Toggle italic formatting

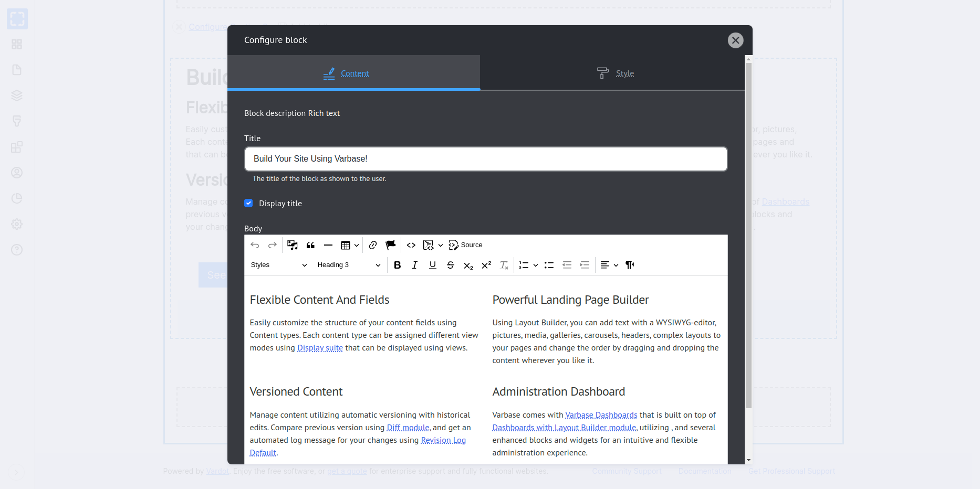tap(415, 265)
